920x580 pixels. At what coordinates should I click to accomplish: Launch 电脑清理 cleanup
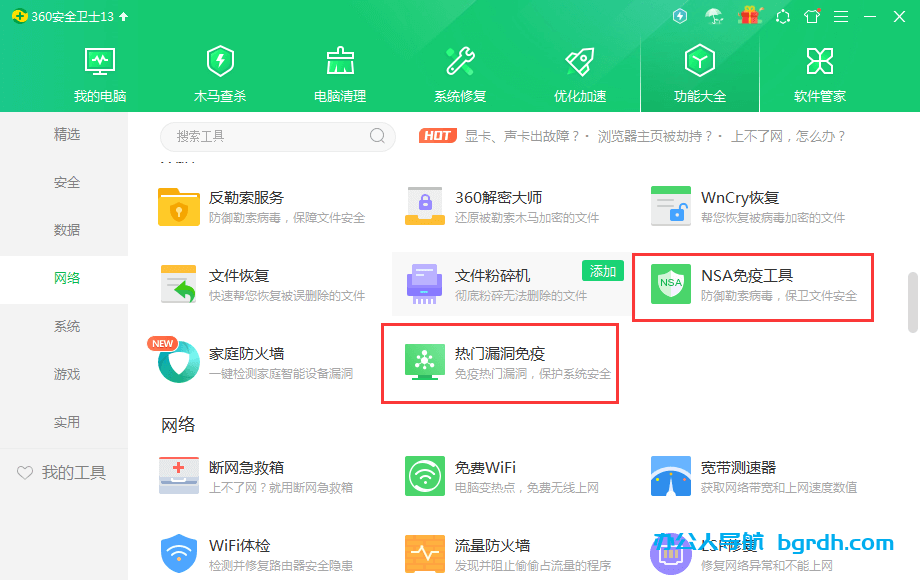(x=339, y=72)
